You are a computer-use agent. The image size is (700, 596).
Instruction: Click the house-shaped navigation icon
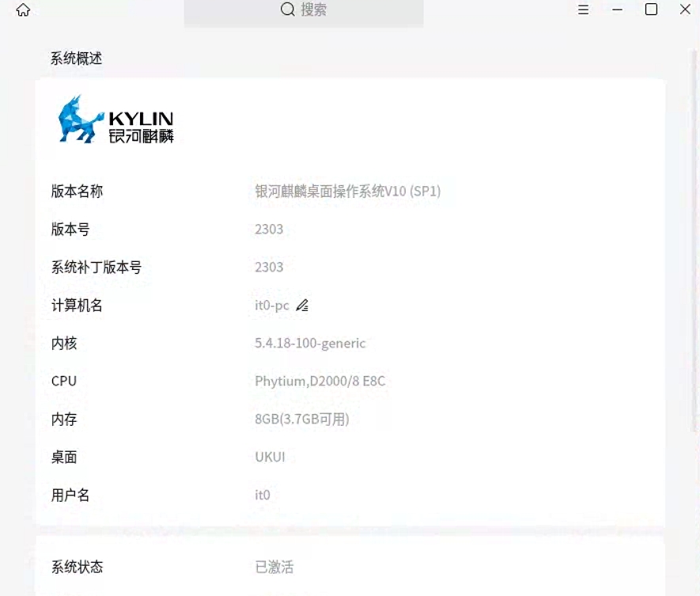[x=23, y=10]
